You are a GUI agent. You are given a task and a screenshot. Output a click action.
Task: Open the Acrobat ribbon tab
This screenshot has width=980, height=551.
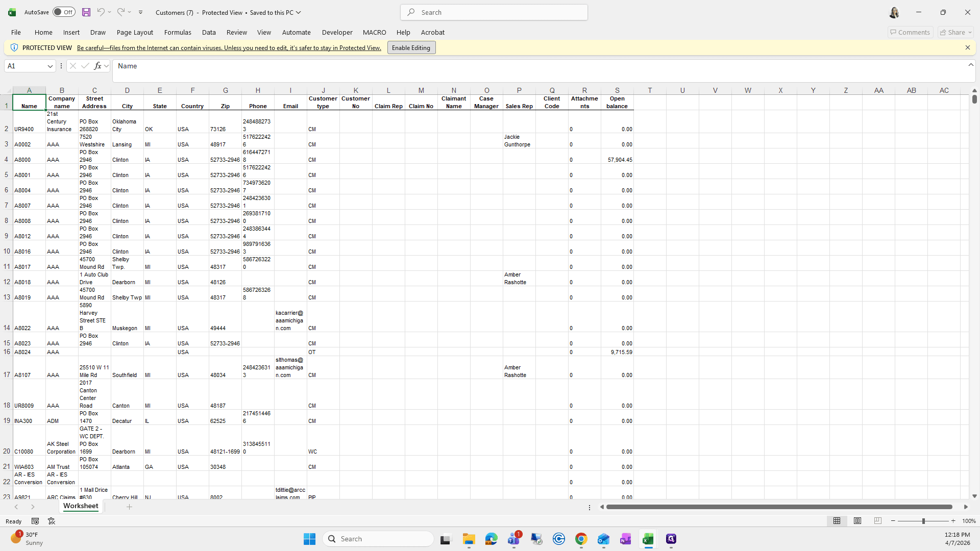pos(432,32)
